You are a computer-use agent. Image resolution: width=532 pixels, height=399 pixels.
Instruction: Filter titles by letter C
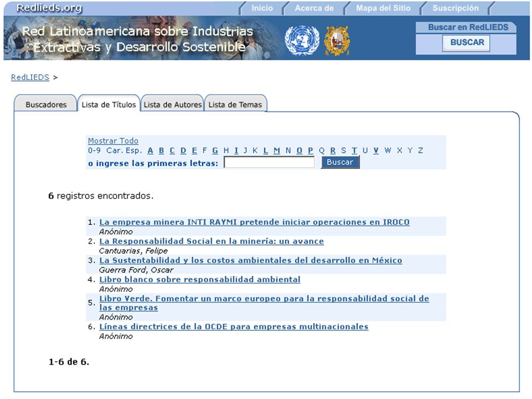click(x=172, y=151)
